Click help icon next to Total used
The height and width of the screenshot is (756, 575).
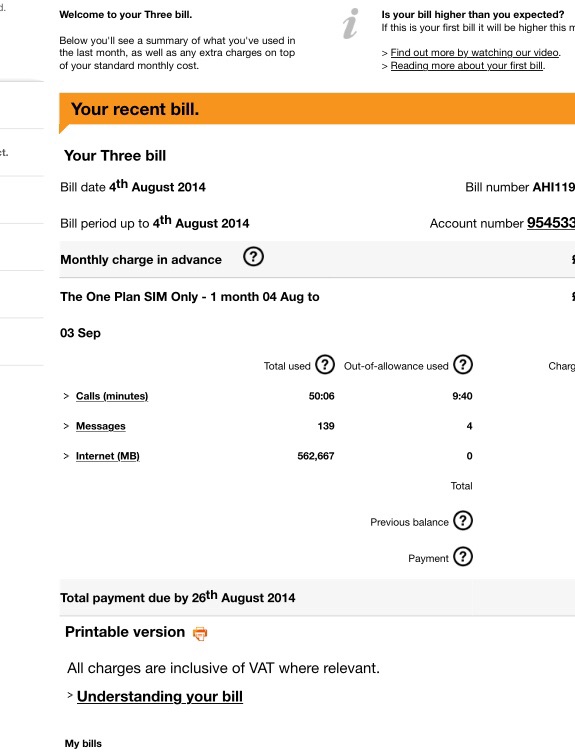pyautogui.click(x=325, y=365)
